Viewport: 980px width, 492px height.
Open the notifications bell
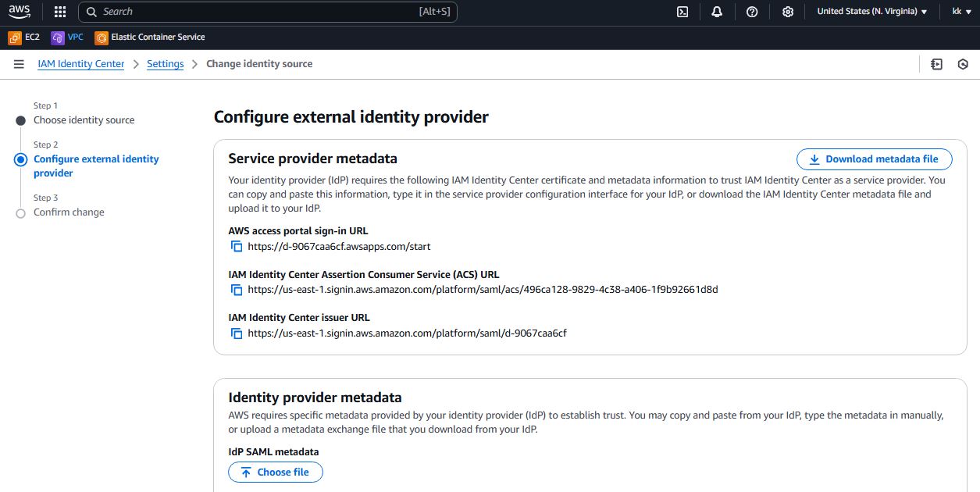717,12
